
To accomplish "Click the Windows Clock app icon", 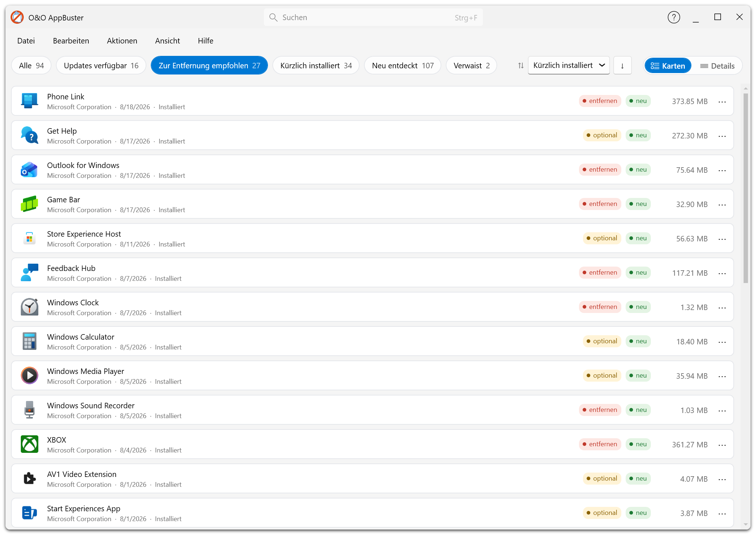I will click(30, 307).
